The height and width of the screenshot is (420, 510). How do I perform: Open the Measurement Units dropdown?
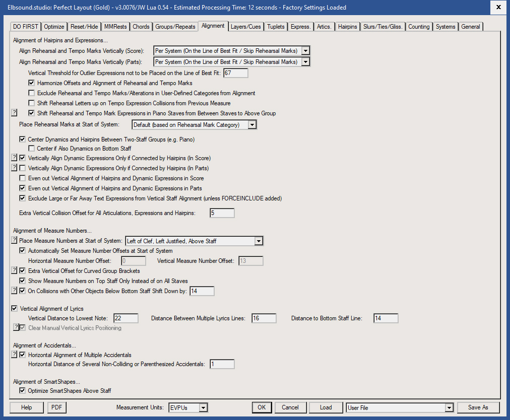[204, 407]
